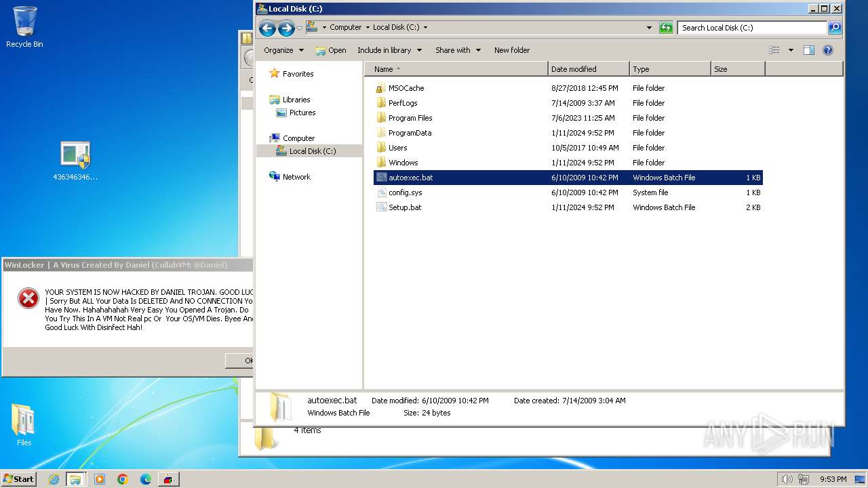The image size is (868, 488).
Task: Click the New folder button
Action: (512, 50)
